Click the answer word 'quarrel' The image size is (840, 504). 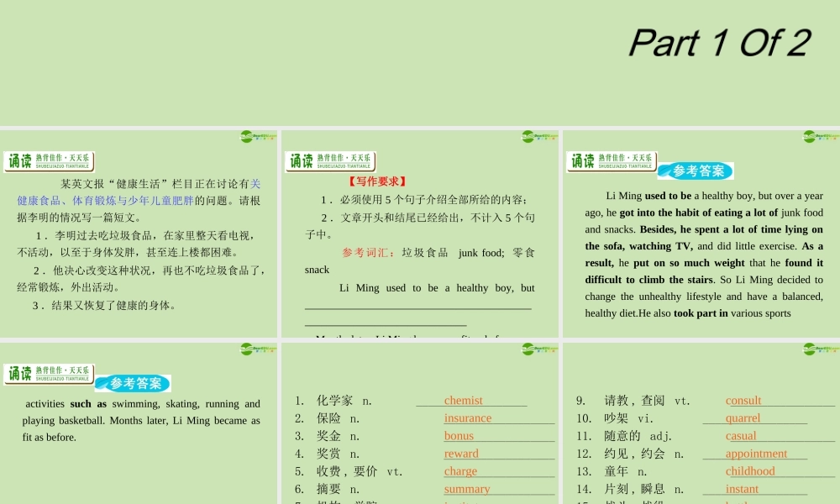pos(743,417)
